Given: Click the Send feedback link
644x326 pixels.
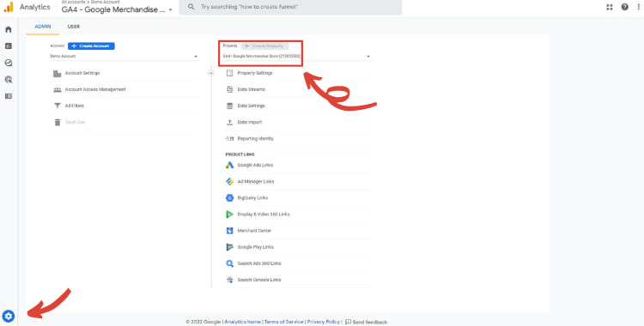Looking at the screenshot, I should click(x=366, y=322).
